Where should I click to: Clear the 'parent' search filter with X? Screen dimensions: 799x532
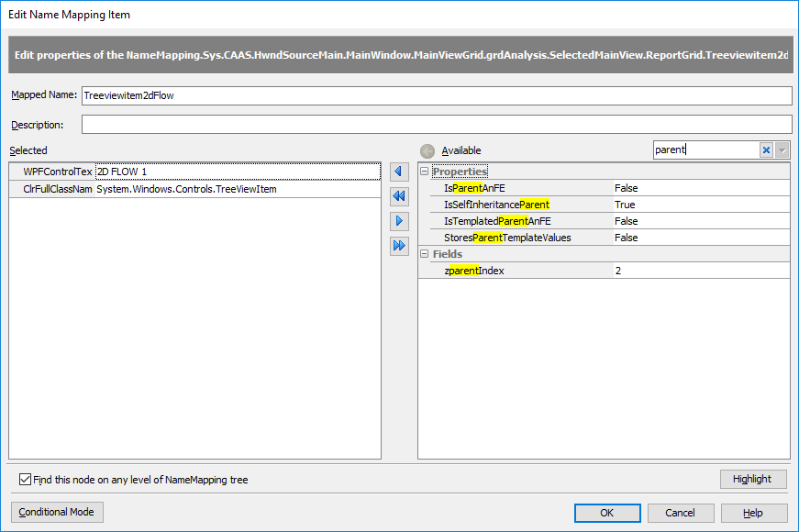coord(766,150)
